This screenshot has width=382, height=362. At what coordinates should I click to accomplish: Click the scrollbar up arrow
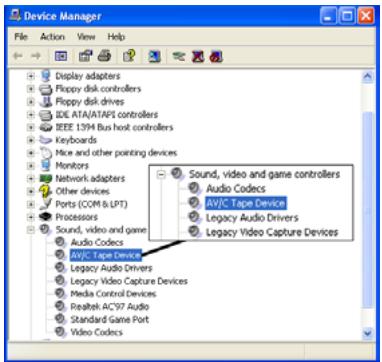[x=367, y=77]
